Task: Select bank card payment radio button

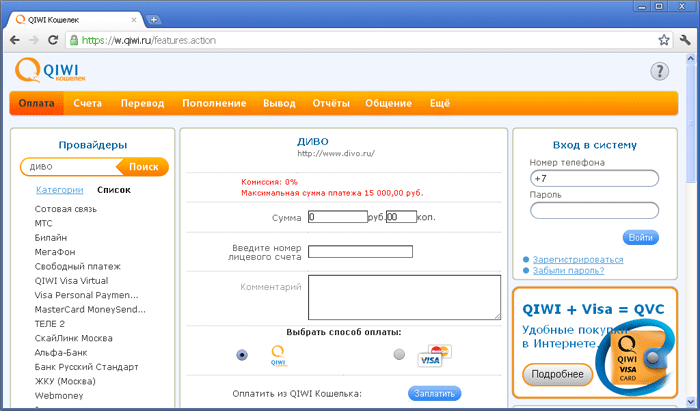Action: [399, 354]
